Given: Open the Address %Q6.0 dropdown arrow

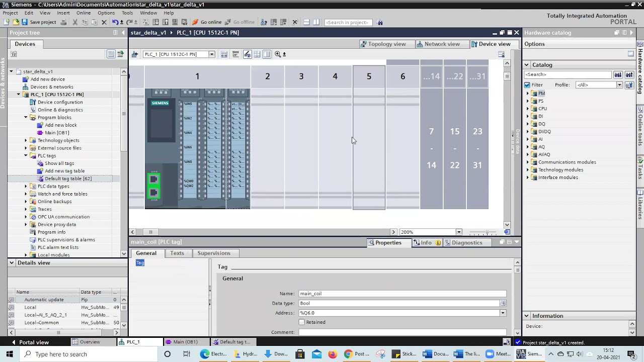Looking at the screenshot, I should tap(503, 313).
